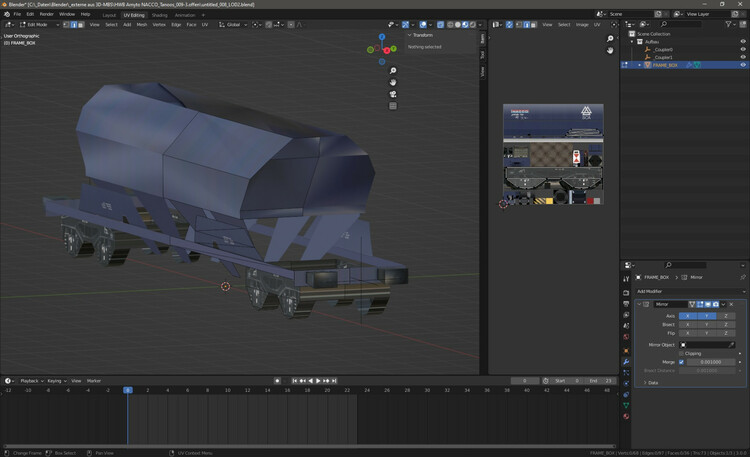The height and width of the screenshot is (457, 750).
Task: Open the View Layer properties tab icon
Action: [626, 315]
